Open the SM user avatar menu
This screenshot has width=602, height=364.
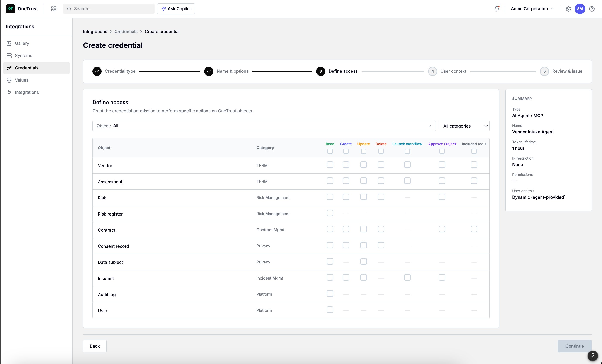tap(580, 9)
